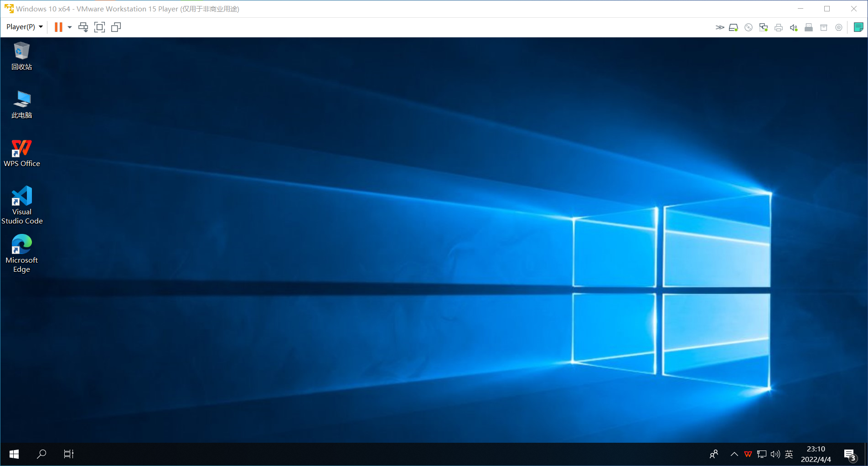The image size is (868, 466).
Task: Click the sound card device icon in VMware toolbar
Action: pos(794,27)
